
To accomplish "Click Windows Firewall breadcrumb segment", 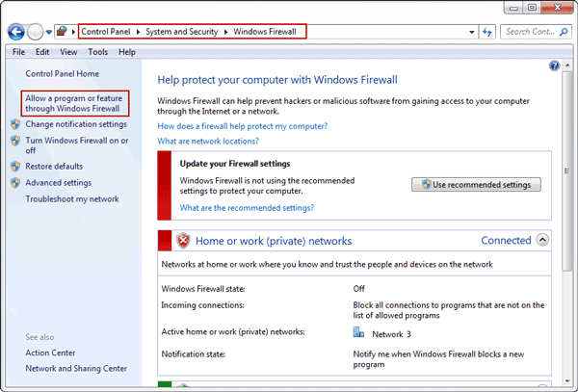I will [x=265, y=32].
